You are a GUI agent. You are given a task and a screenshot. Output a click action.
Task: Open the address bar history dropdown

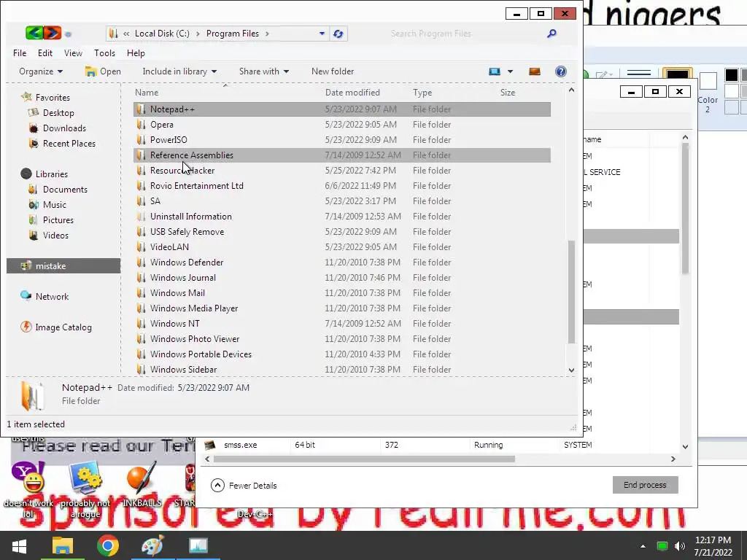coord(322,34)
